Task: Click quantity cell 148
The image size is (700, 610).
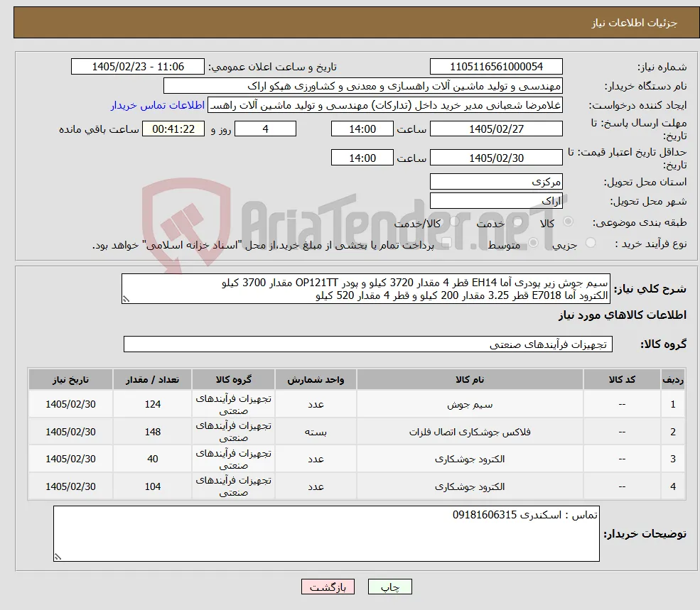Action: click(152, 432)
